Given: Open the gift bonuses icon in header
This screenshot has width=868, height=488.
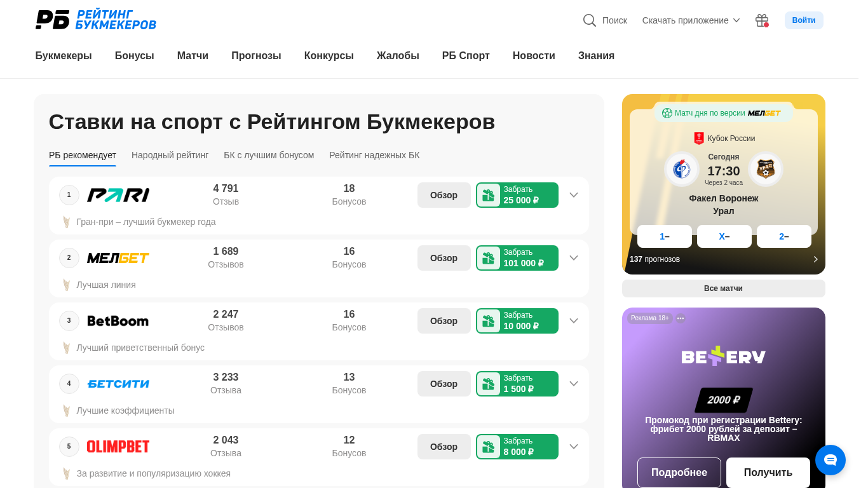Looking at the screenshot, I should pos(762,20).
